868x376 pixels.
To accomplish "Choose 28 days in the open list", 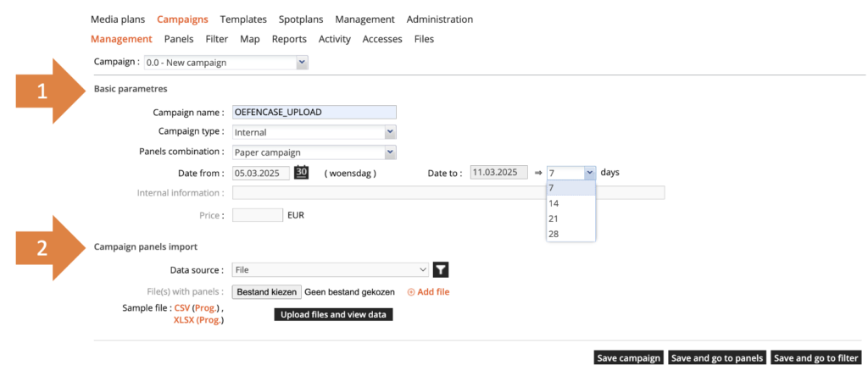I will [x=554, y=234].
